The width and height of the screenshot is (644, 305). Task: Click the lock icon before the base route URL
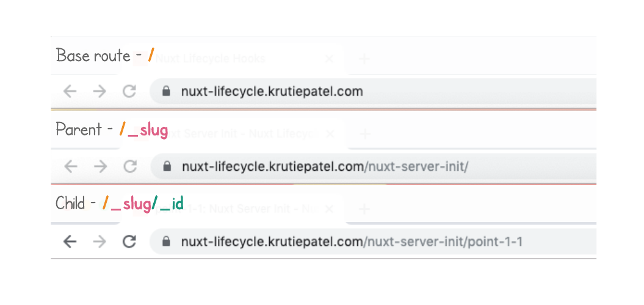165,91
